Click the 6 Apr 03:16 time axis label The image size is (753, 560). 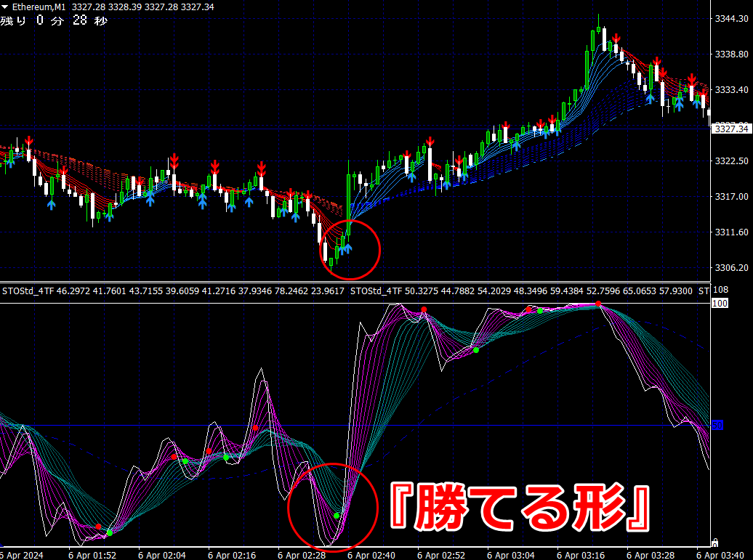pos(581,555)
